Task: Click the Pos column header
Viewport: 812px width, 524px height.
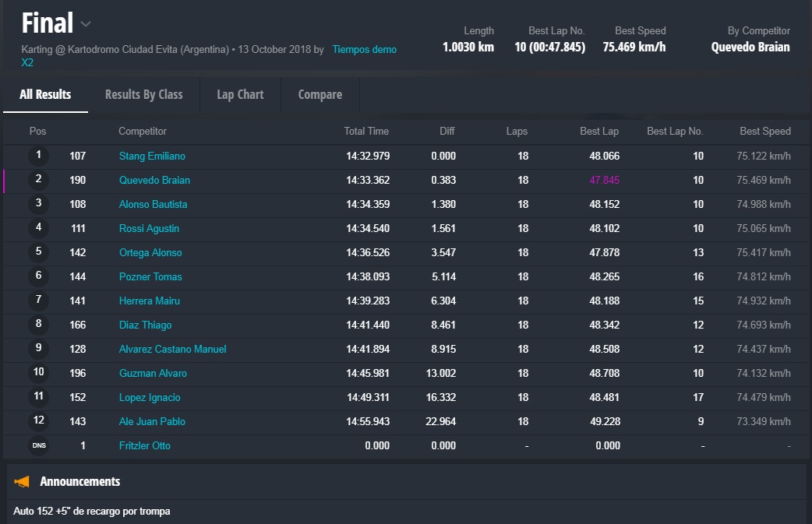Action: pos(37,132)
